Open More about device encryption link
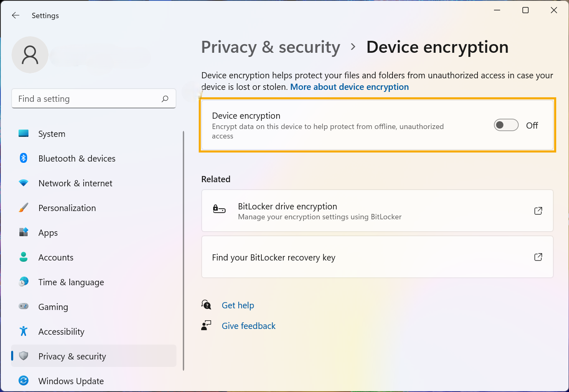Image resolution: width=569 pixels, height=392 pixels. [349, 87]
